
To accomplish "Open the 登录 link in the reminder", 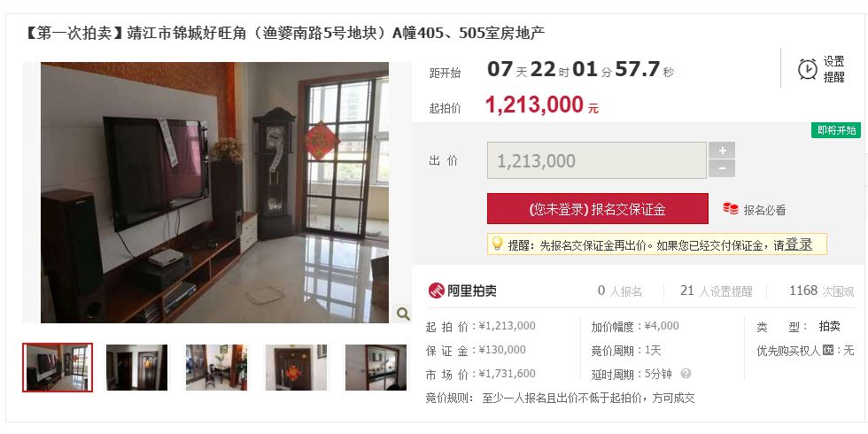I will [798, 244].
